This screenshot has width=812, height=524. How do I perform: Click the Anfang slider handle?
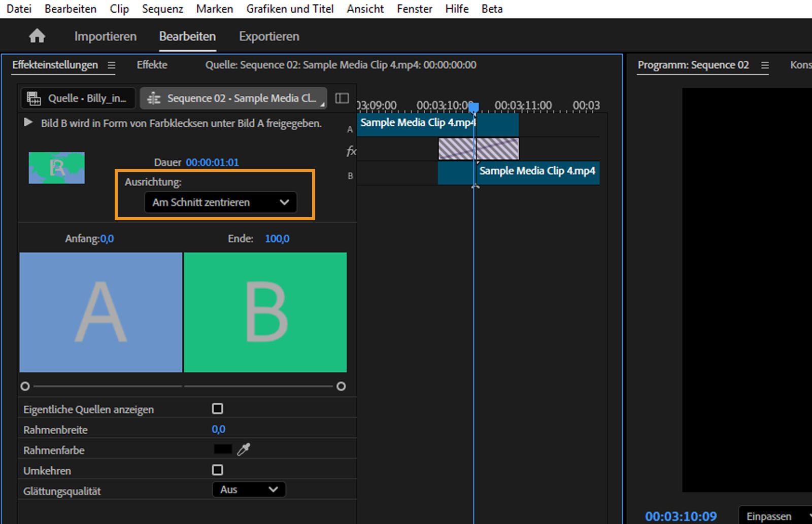25,387
